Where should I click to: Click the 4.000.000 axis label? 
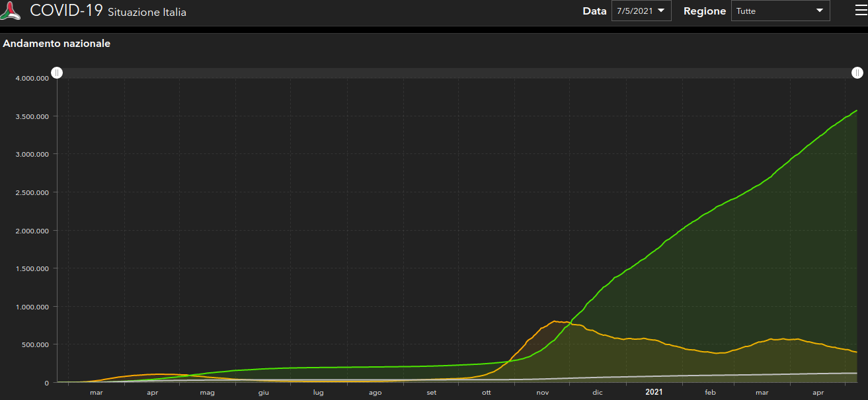[x=33, y=78]
